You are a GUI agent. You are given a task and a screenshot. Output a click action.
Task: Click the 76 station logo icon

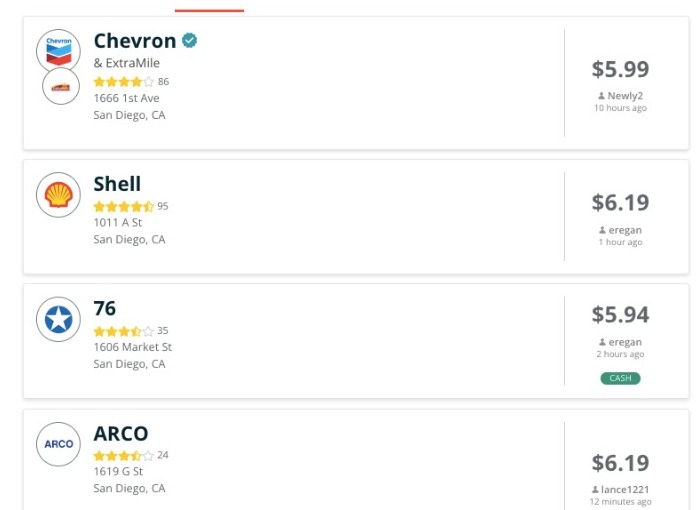[x=58, y=320]
